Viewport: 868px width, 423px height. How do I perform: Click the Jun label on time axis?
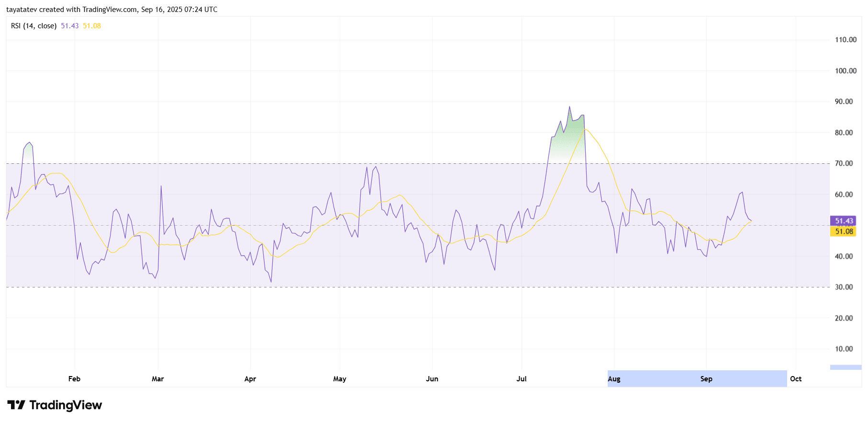coord(432,379)
